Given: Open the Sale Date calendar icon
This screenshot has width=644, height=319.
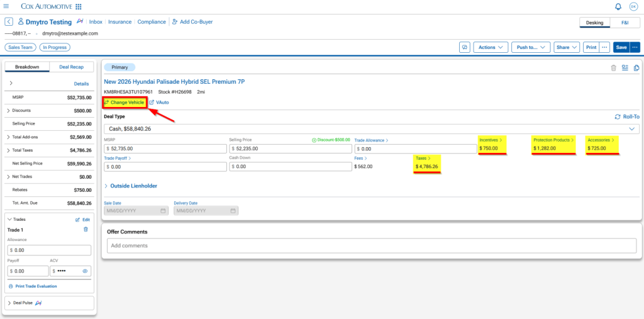Looking at the screenshot, I should pyautogui.click(x=163, y=211).
